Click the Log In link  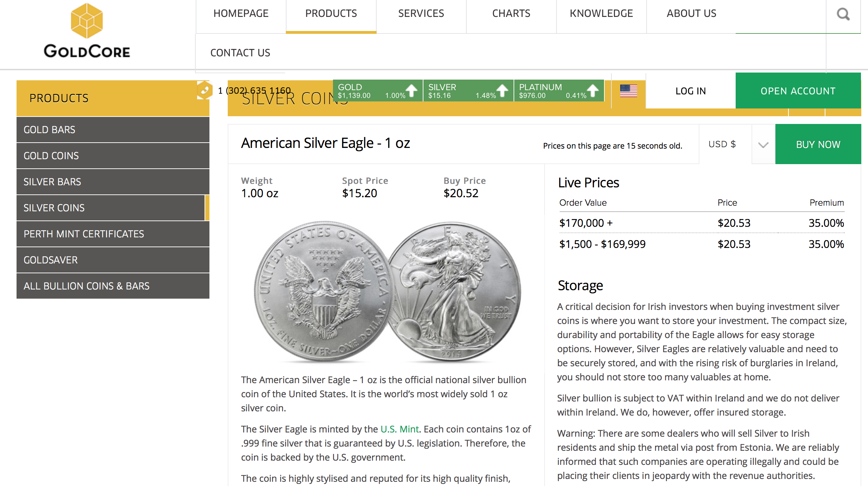point(691,91)
